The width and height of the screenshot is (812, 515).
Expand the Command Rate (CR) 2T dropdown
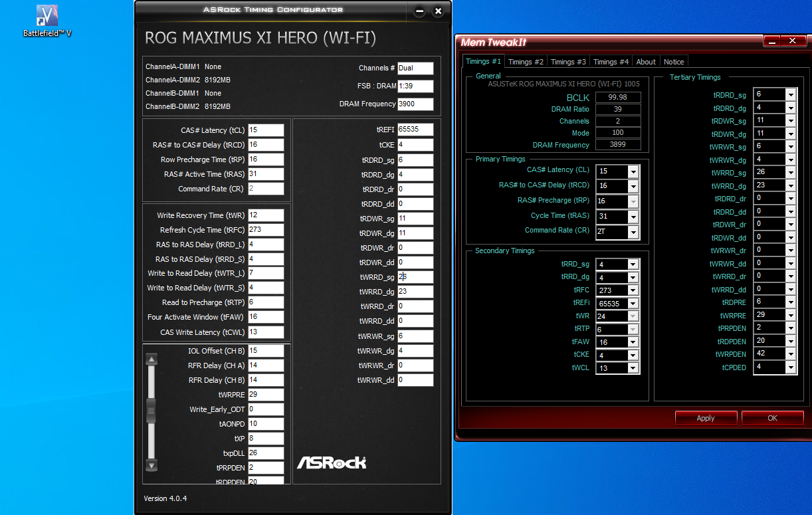tap(633, 232)
